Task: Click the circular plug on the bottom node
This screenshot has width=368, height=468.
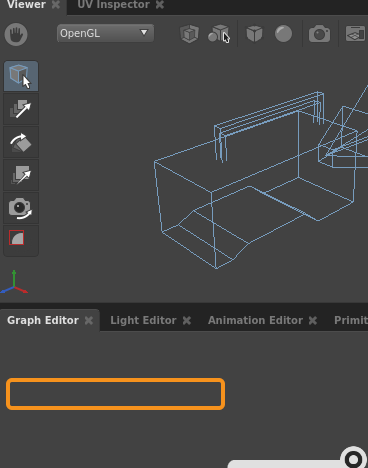Action: pos(353,459)
